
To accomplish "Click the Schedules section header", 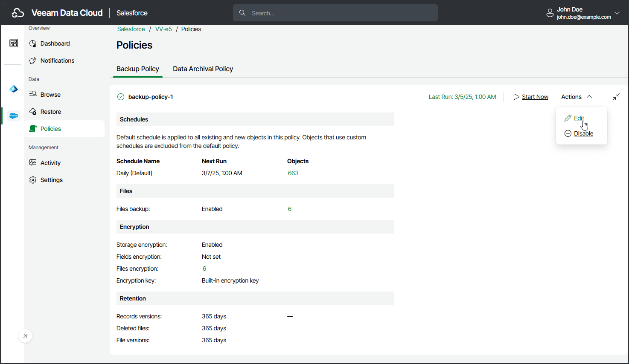I will [255, 119].
